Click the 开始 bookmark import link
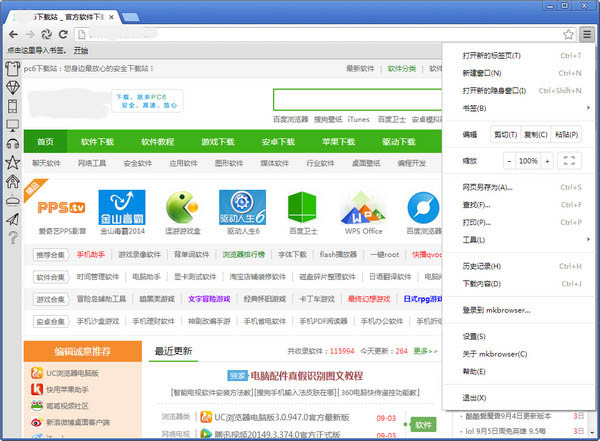Viewport: 600px width, 441px height. (x=81, y=50)
